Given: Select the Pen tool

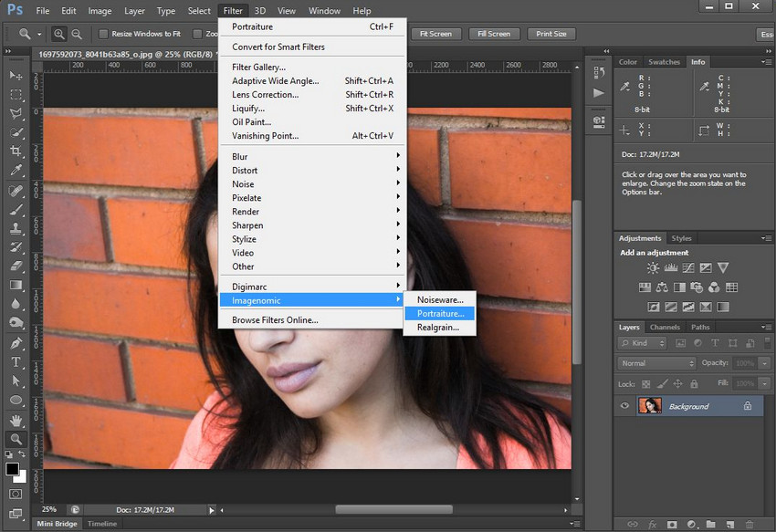Looking at the screenshot, I should (x=16, y=343).
